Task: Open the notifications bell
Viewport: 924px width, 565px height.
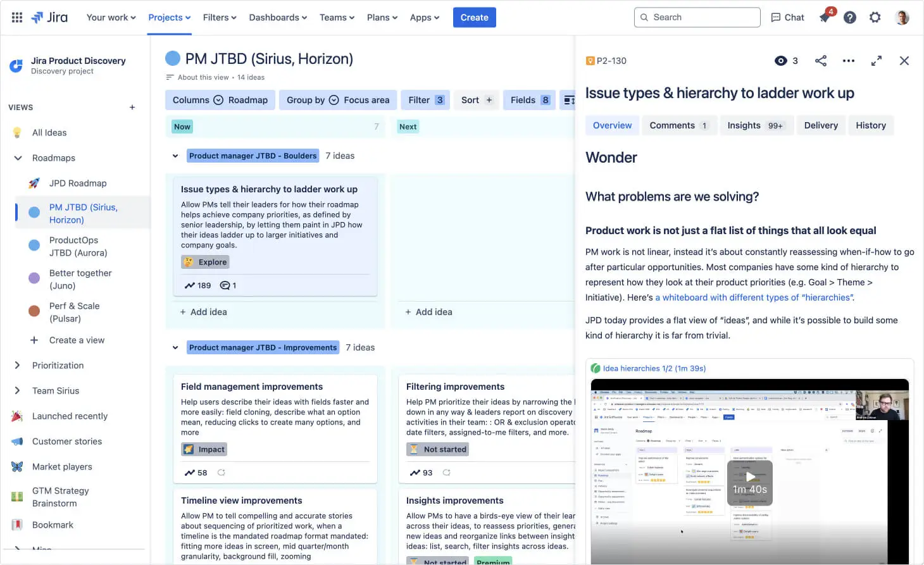Action: click(825, 18)
